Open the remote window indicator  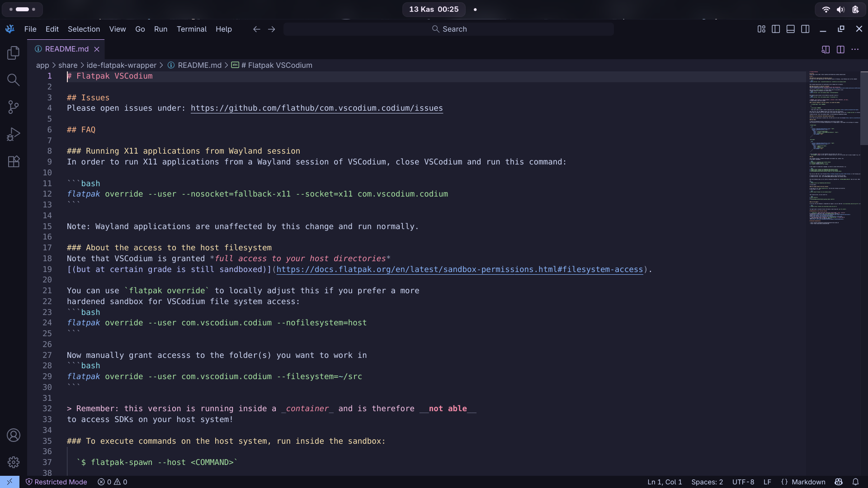9,482
